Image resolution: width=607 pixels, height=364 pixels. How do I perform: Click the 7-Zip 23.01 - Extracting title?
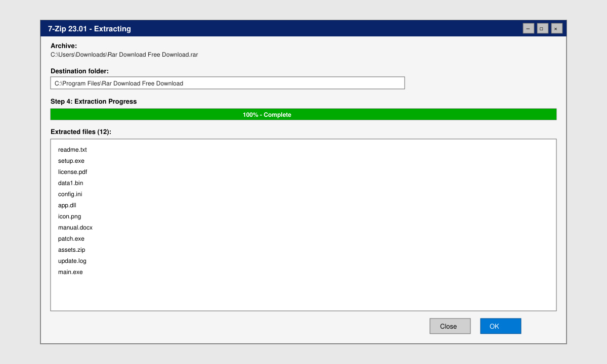(90, 29)
